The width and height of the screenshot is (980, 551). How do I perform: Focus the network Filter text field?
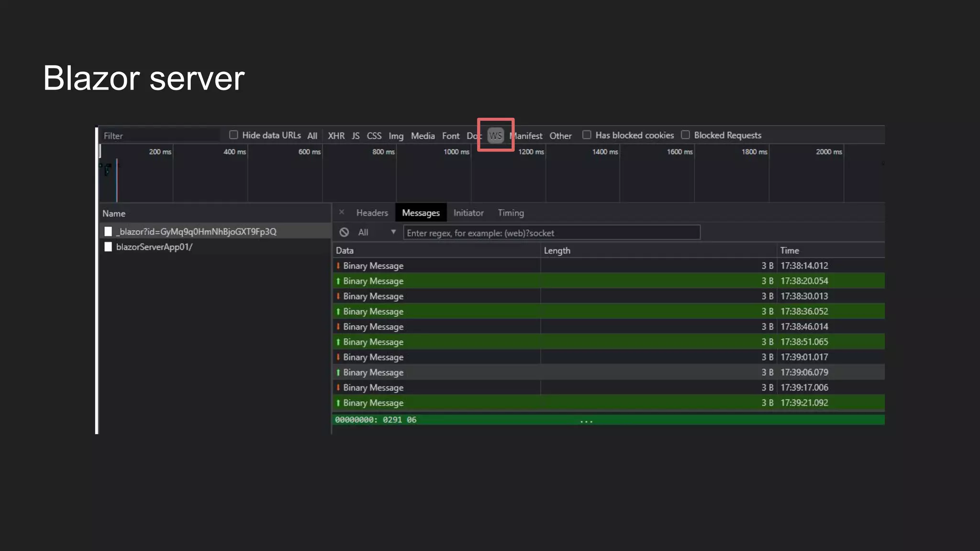[x=160, y=136]
